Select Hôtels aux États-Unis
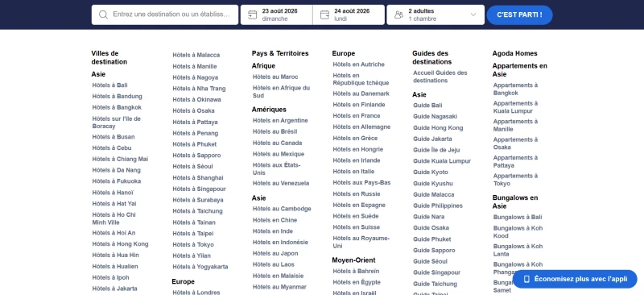The height and width of the screenshot is (295, 644). tap(276, 168)
